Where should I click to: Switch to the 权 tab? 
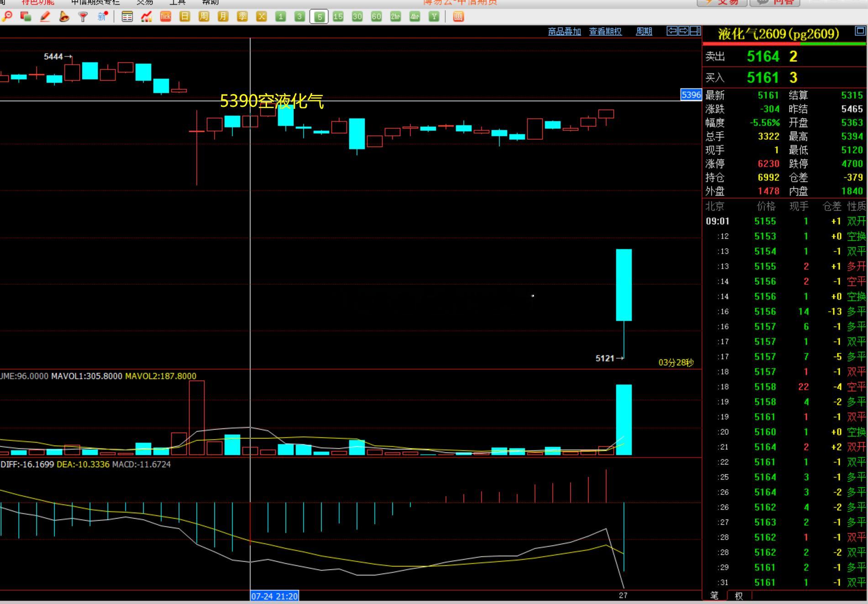pos(739,596)
